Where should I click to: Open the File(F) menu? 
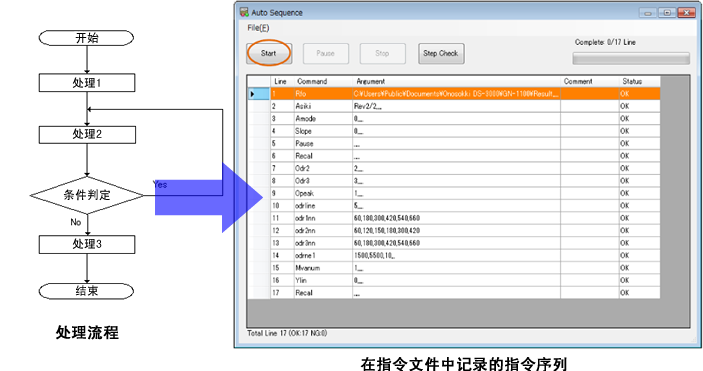tap(258, 28)
